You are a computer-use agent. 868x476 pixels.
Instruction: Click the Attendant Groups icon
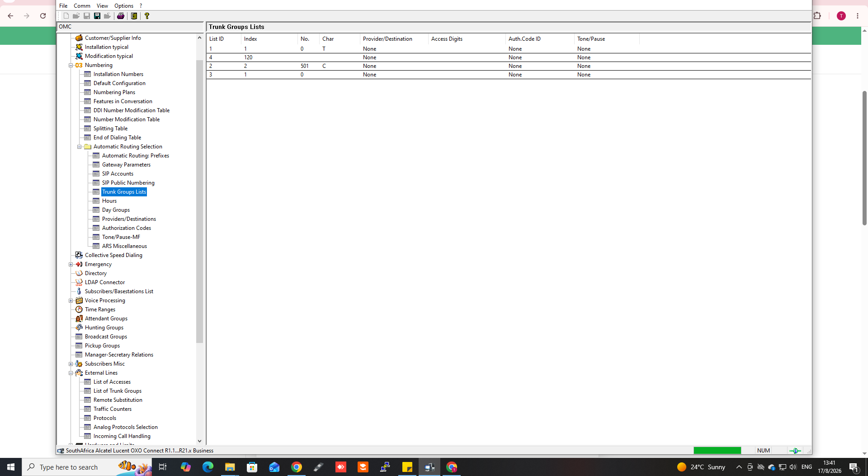tap(79, 319)
